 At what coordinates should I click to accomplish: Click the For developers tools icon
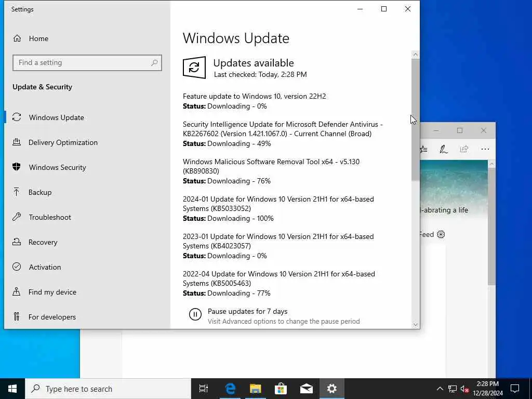tap(17, 316)
